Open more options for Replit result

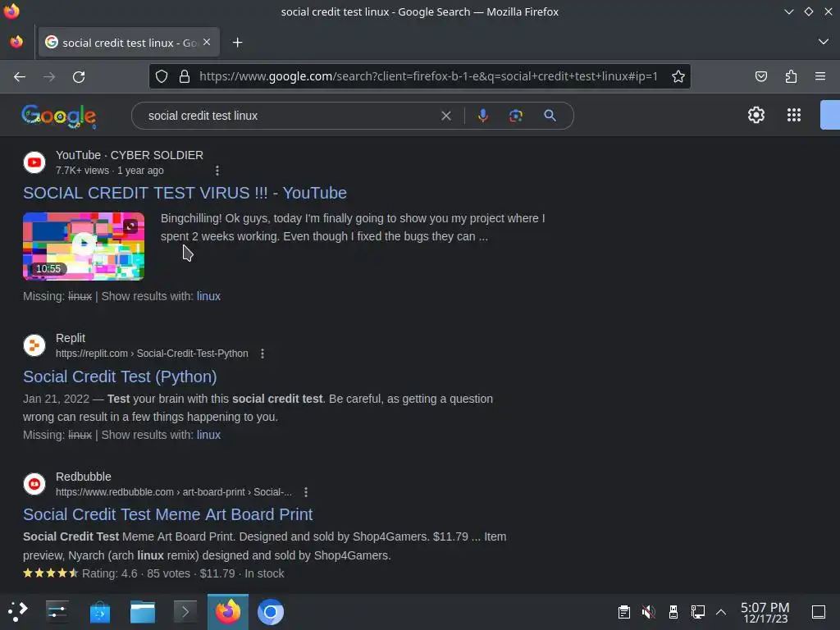[x=262, y=354]
